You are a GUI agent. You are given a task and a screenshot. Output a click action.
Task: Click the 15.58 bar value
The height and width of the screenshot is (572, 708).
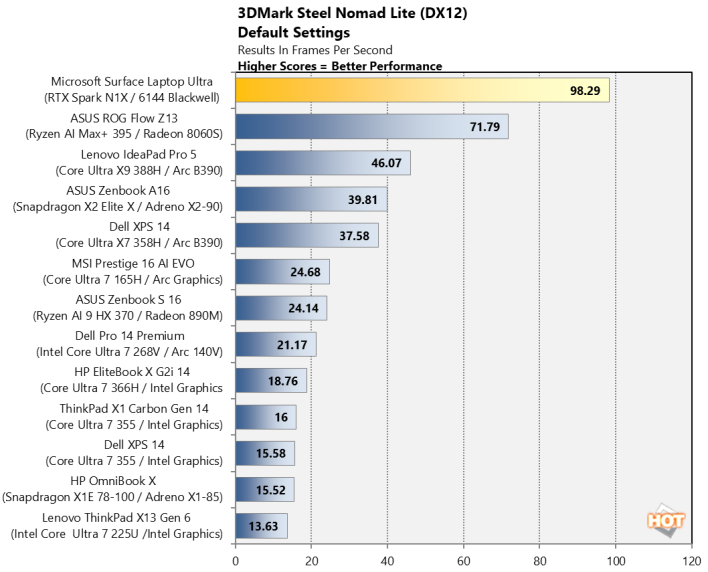tap(270, 453)
